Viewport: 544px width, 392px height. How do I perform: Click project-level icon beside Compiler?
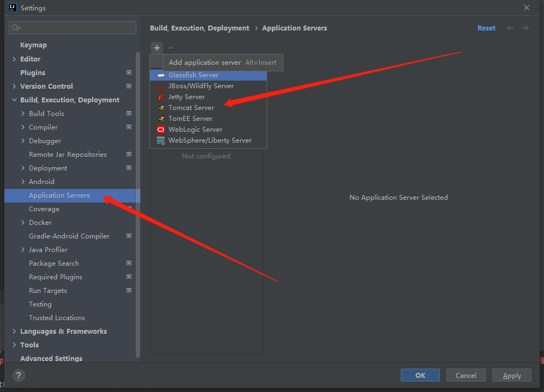pos(129,127)
